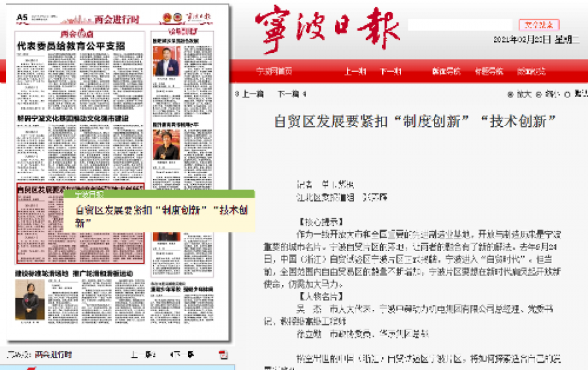The width and height of the screenshot is (588, 370).
Task: Download the page PDF via the PDF icon
Action: (223, 354)
